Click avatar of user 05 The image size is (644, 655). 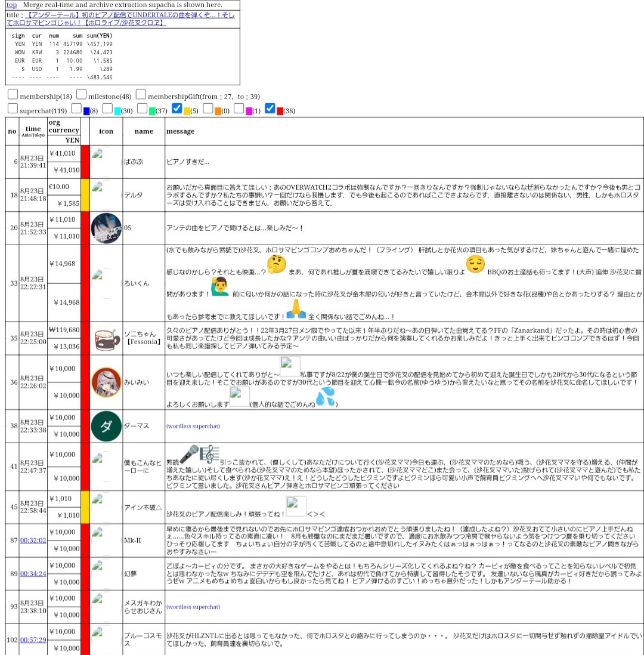tap(107, 228)
